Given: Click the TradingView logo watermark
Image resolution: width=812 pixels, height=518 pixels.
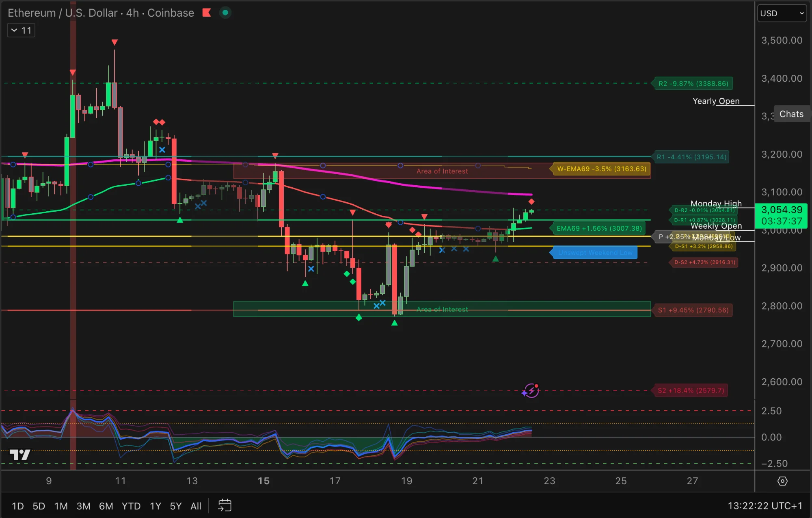Looking at the screenshot, I should (x=19, y=455).
